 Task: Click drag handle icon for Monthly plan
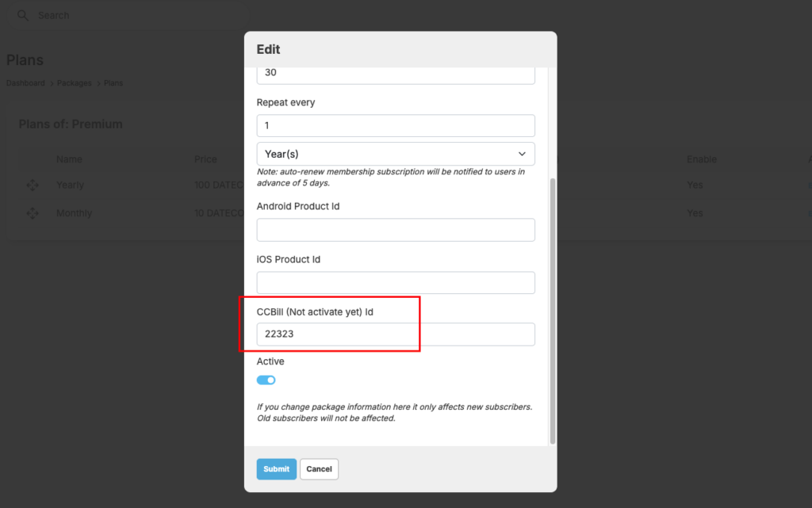(x=33, y=213)
